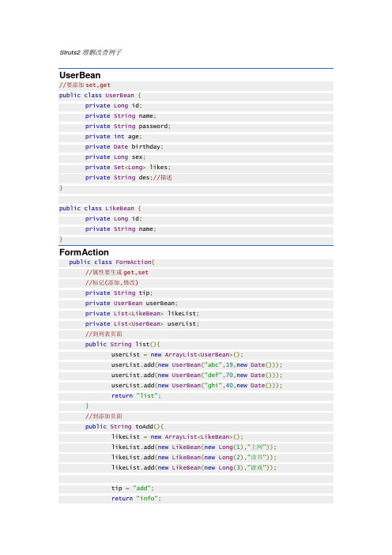Click the line 'public String list(){'
The image size is (392, 555).
(x=122, y=344)
